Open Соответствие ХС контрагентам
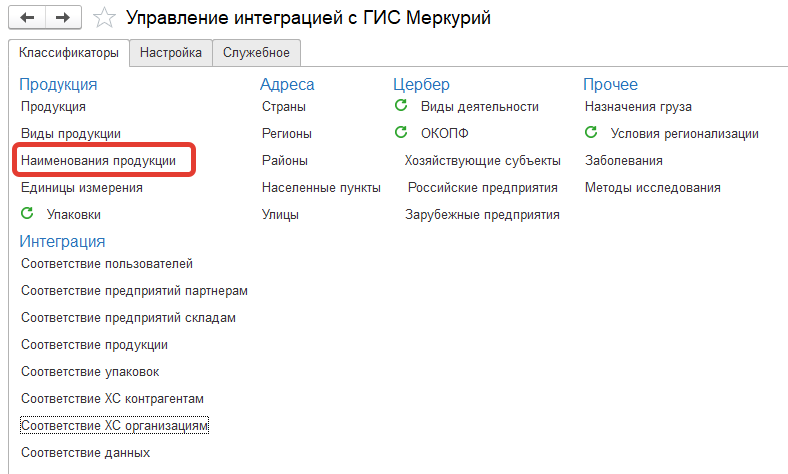The width and height of the screenshot is (788, 474). click(113, 399)
